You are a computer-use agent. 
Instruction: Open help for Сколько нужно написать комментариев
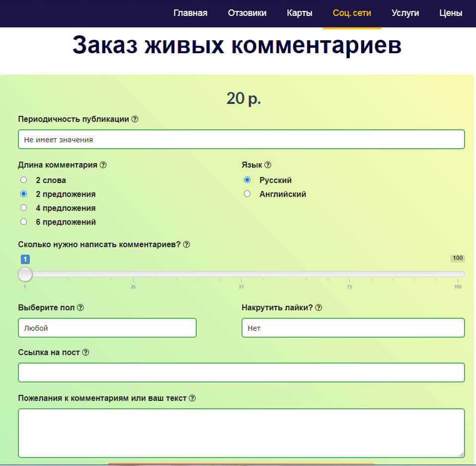(186, 245)
